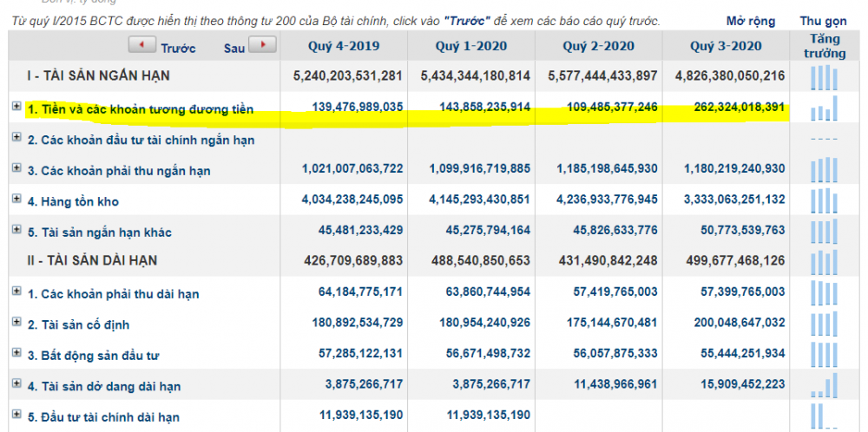The image size is (868, 432).
Task: Click investment property value 56,057,875,333
Action: click(x=615, y=353)
